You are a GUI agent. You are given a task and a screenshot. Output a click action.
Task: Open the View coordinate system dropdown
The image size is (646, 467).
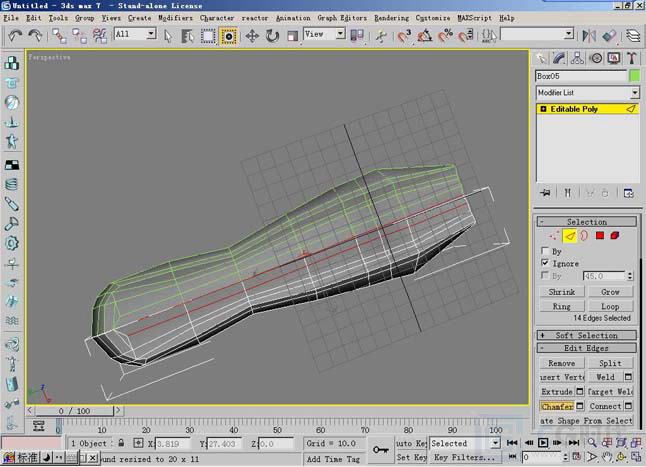tap(340, 33)
